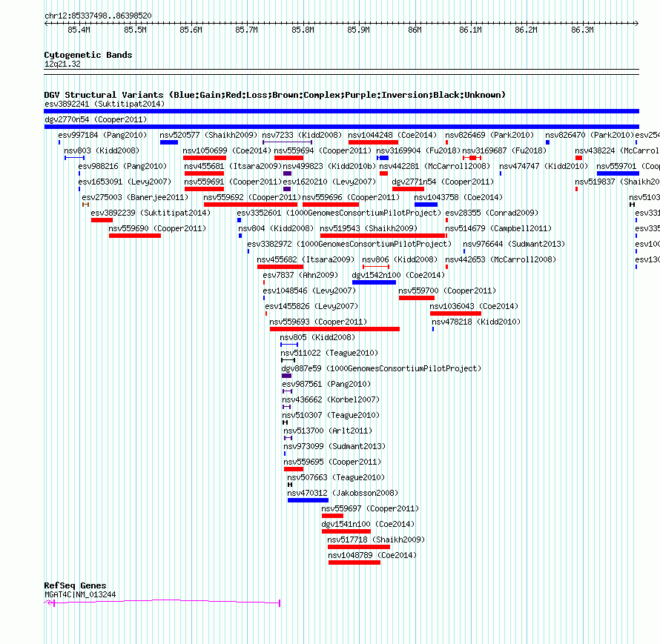The width and height of the screenshot is (660, 644).
Task: Open the nsv976644 (Sudmant2013) label
Action: point(514,244)
